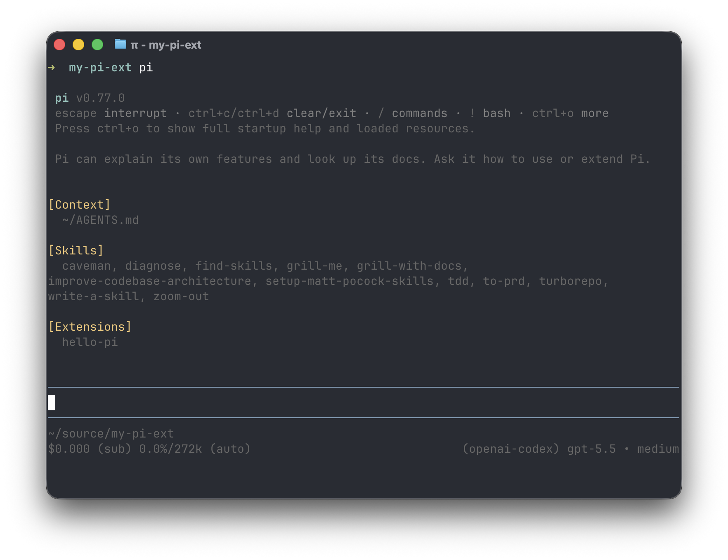
Task: Click the 'find-skills' skill name
Action: click(234, 266)
